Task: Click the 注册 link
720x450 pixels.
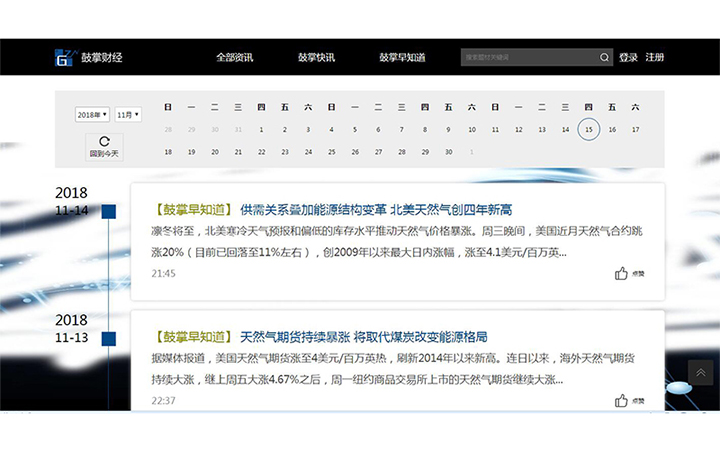Action: click(x=655, y=57)
